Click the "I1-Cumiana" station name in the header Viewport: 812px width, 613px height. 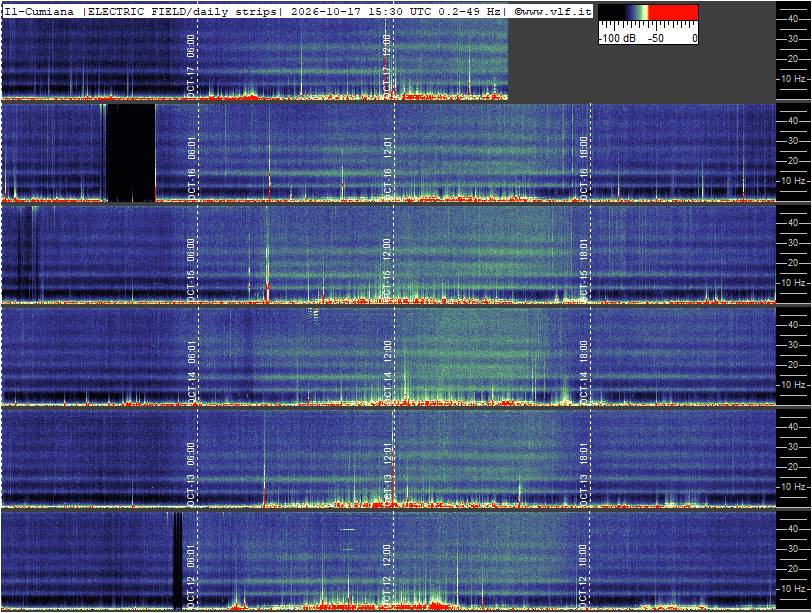point(39,12)
